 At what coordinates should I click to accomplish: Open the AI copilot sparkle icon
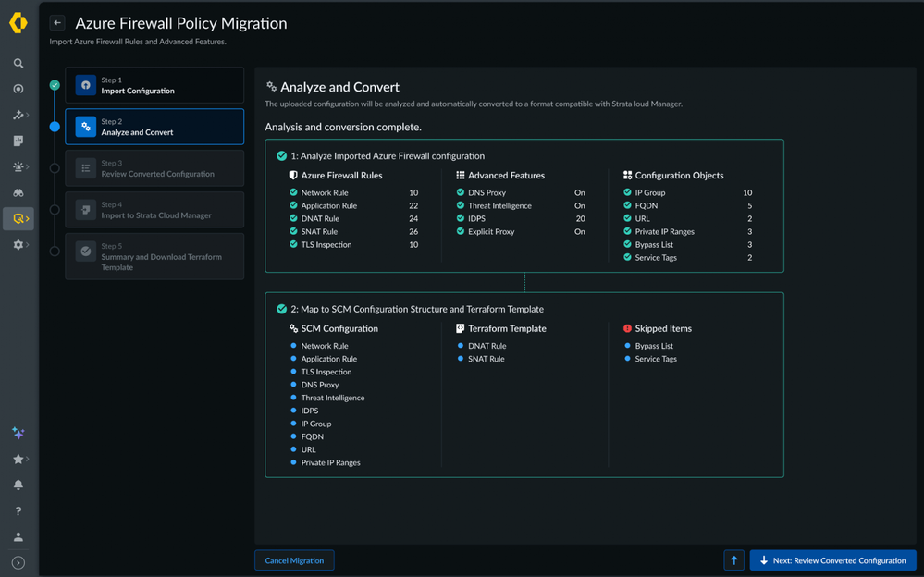click(x=18, y=433)
